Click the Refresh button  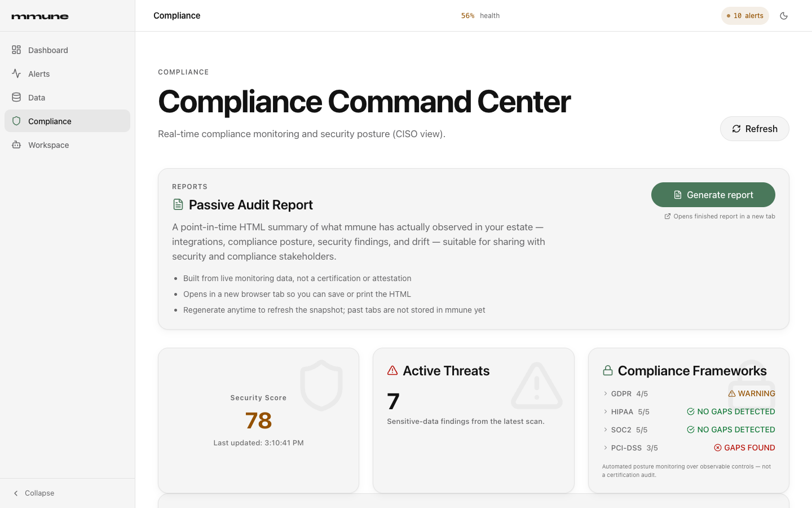click(754, 129)
